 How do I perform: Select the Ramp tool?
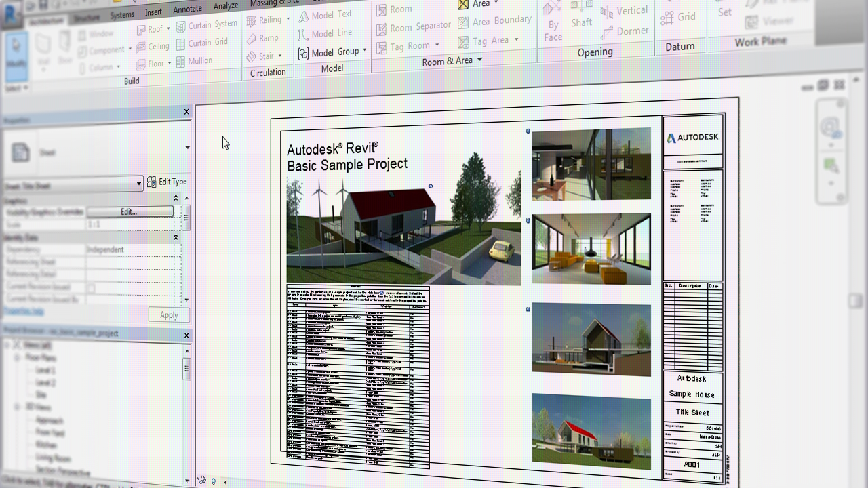262,39
